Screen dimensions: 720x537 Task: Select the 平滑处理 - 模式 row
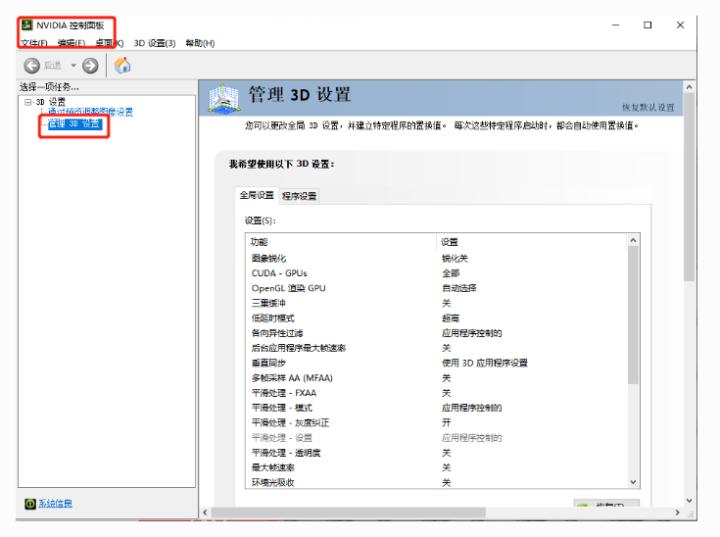tap(436, 408)
